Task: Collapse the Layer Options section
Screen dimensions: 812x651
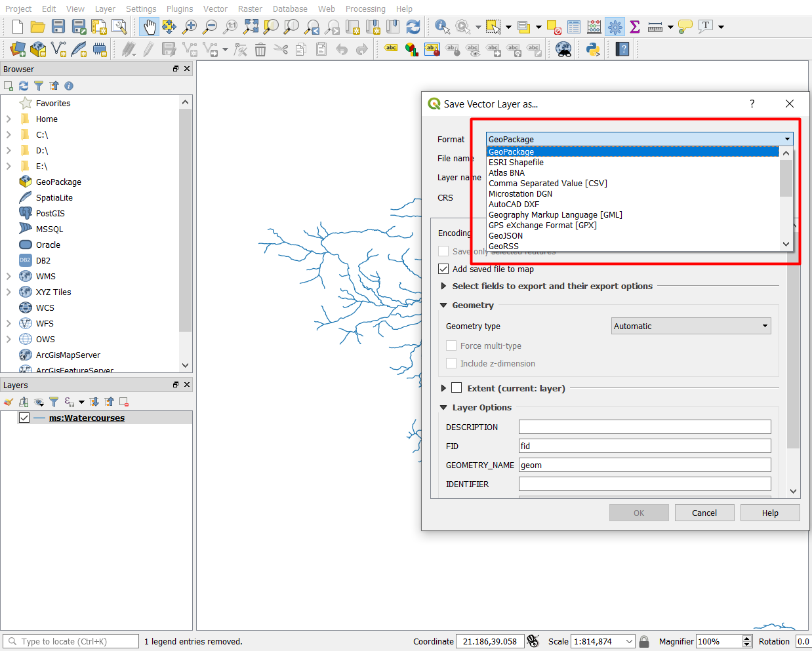Action: [444, 408]
